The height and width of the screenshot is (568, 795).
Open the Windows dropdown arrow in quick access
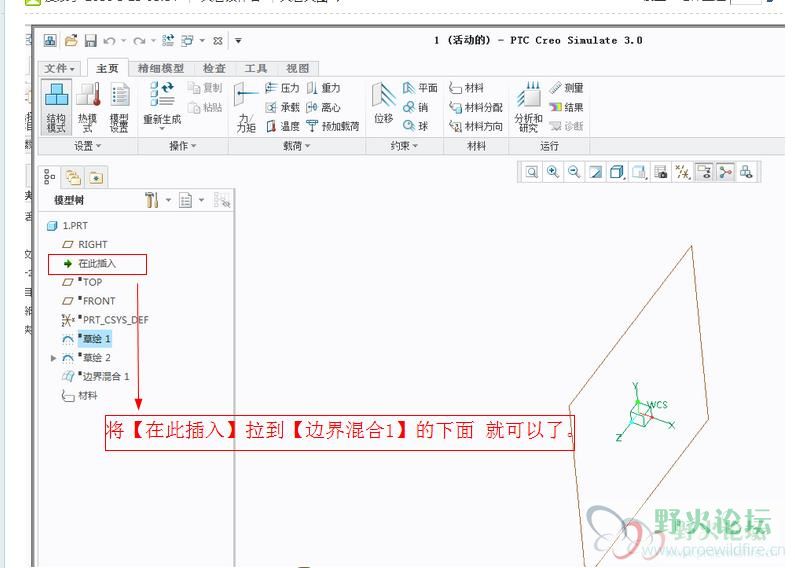click(x=202, y=41)
